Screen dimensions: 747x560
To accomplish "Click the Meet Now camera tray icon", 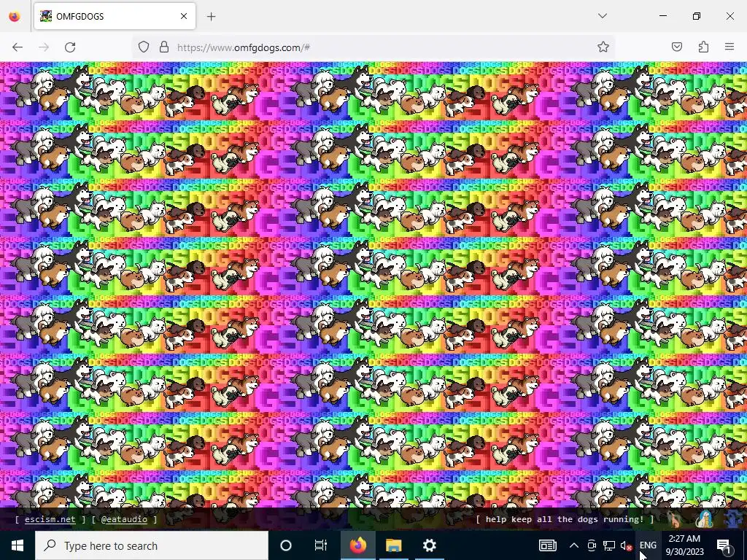I will [x=591, y=545].
